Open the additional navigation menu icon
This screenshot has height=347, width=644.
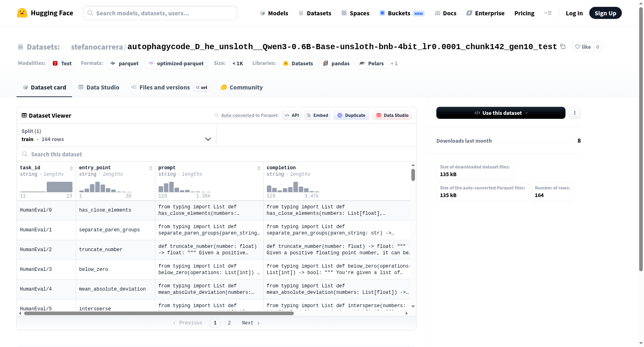(x=548, y=13)
